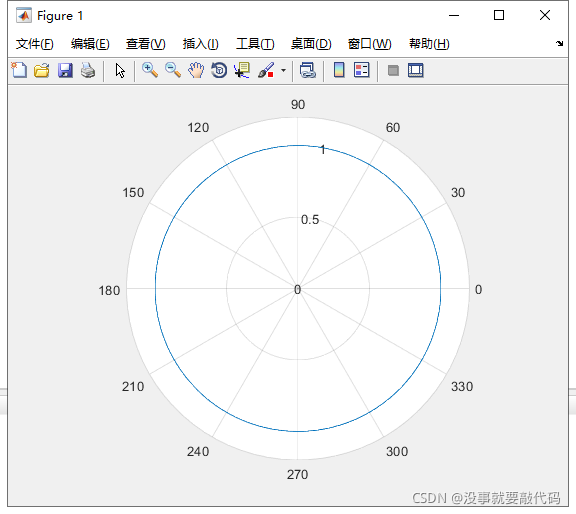Insert a colorbar via toolbar icon
This screenshot has height=514, width=576.
(339, 70)
